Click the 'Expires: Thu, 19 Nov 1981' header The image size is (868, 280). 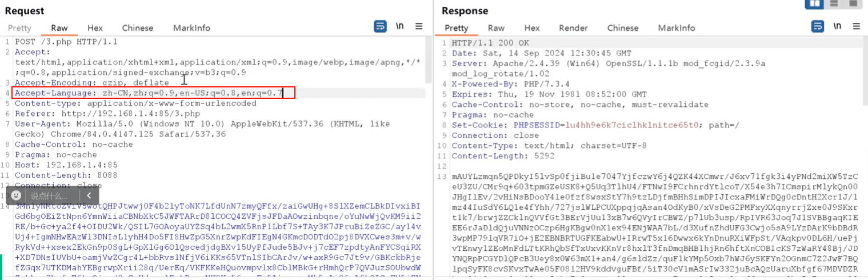[x=549, y=94]
